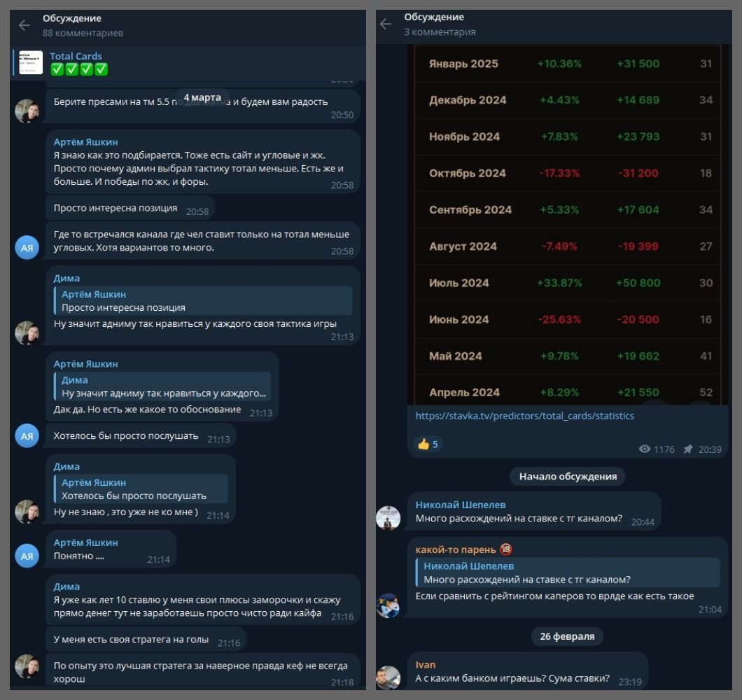This screenshot has height=700, width=742.
Task: Click the pinned message title Total Cards
Action: point(76,56)
